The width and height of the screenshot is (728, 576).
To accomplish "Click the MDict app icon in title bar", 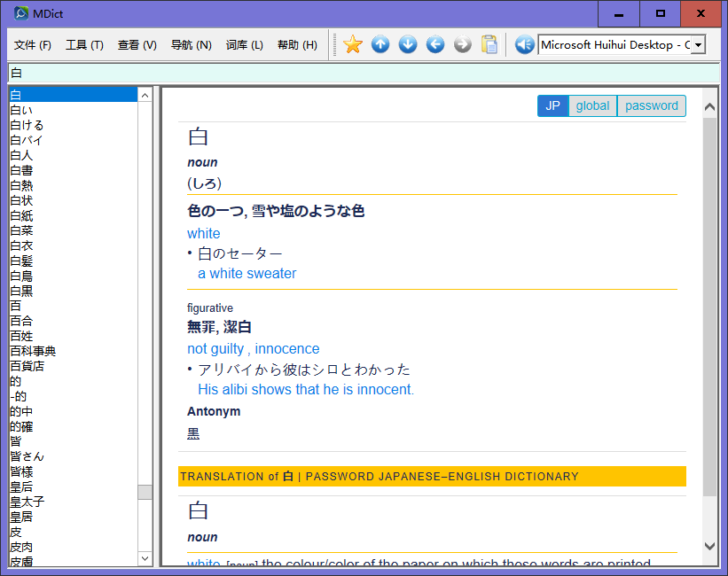I will (x=21, y=13).
